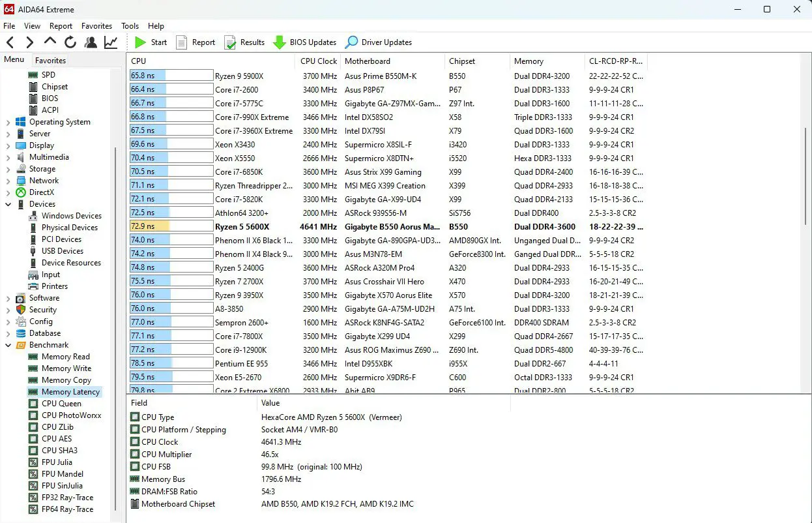Expand the Security tree node

click(x=8, y=310)
